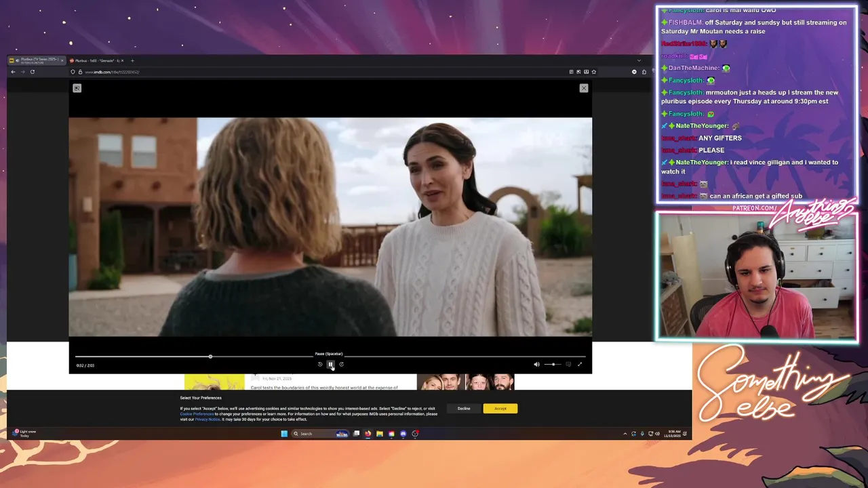Screen dimensions: 868x488
Task: Pause the IMDb video player
Action: 331,365
